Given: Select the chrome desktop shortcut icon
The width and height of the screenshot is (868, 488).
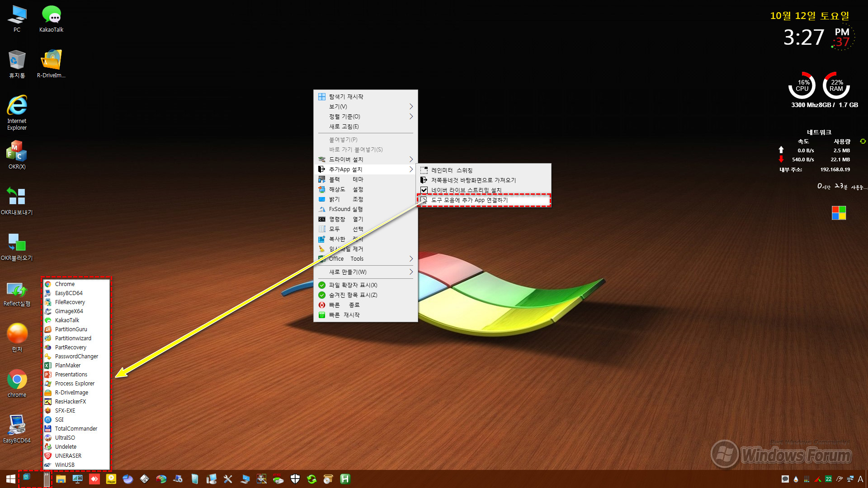Looking at the screenshot, I should click(x=17, y=384).
